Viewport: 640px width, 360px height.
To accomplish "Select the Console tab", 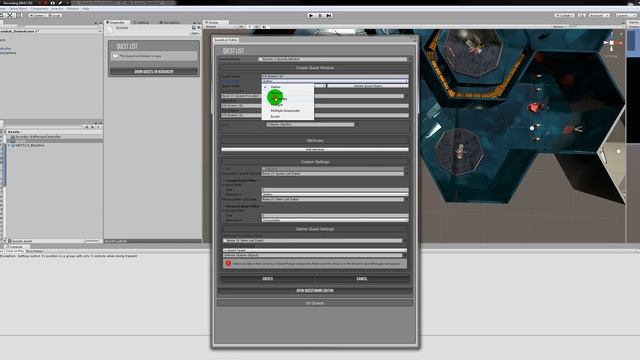I will pos(16,247).
